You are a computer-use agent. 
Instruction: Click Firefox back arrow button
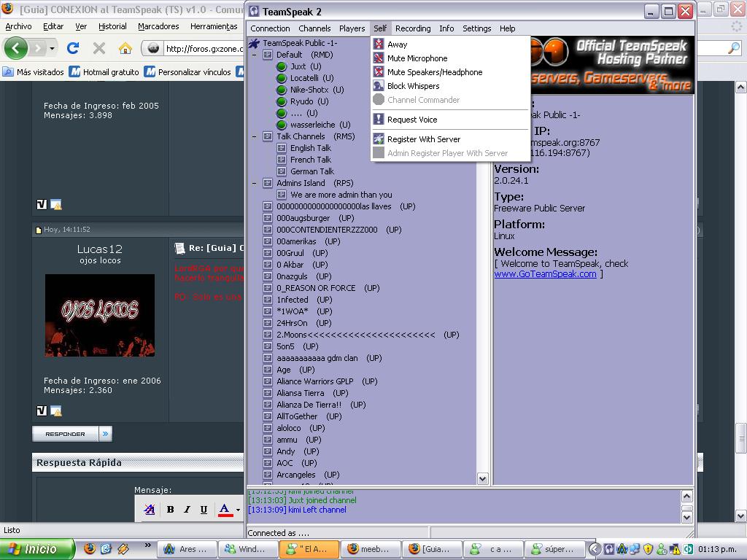16,48
